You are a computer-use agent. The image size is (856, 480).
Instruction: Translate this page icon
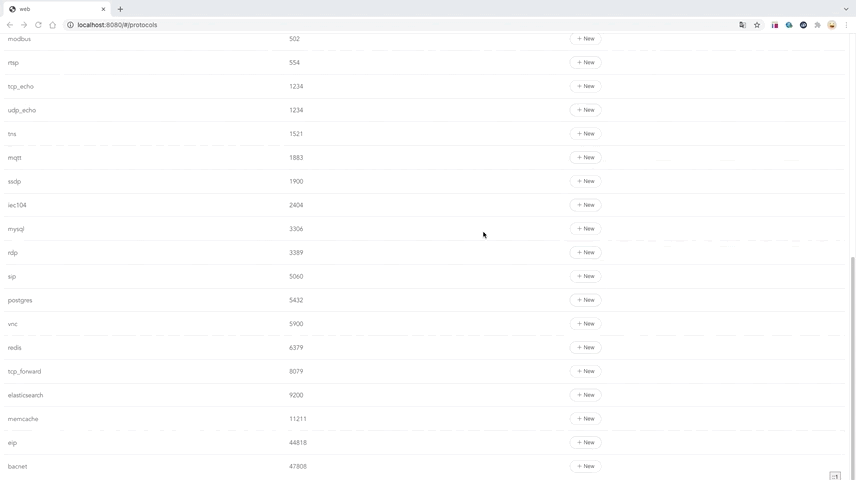click(x=742, y=25)
